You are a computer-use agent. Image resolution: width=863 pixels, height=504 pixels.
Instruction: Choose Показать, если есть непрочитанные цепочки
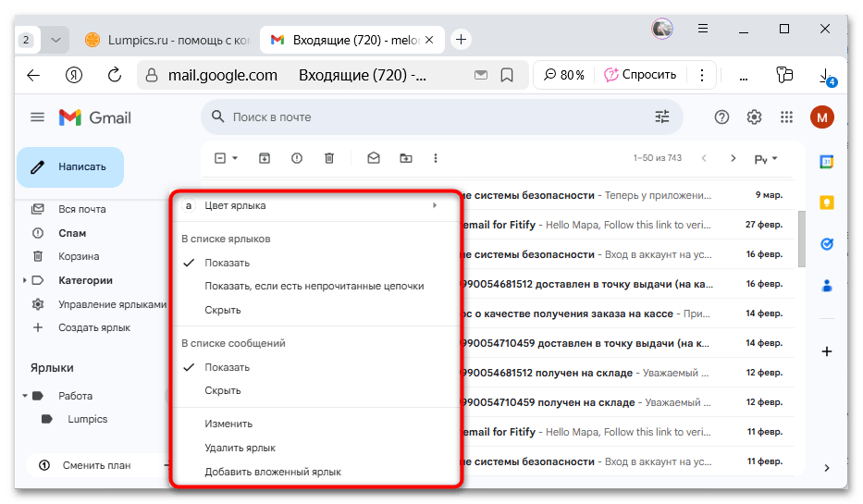click(x=316, y=286)
